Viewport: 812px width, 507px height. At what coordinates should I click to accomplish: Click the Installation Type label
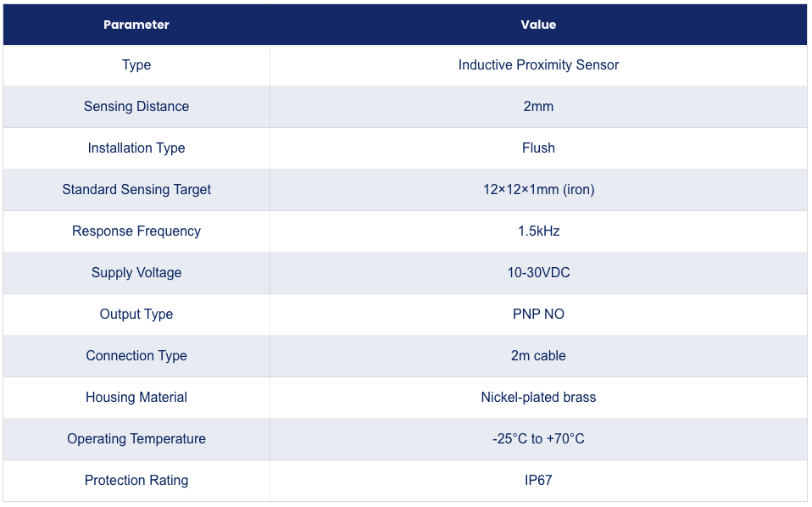click(136, 148)
